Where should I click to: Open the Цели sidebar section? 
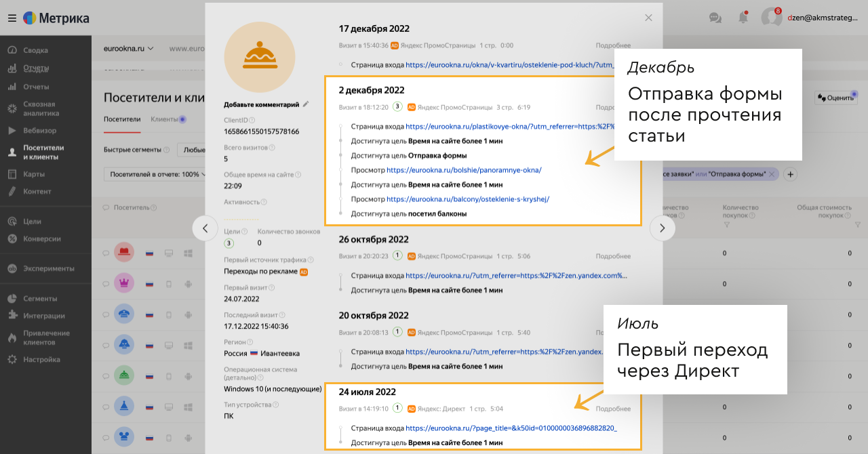tap(32, 221)
